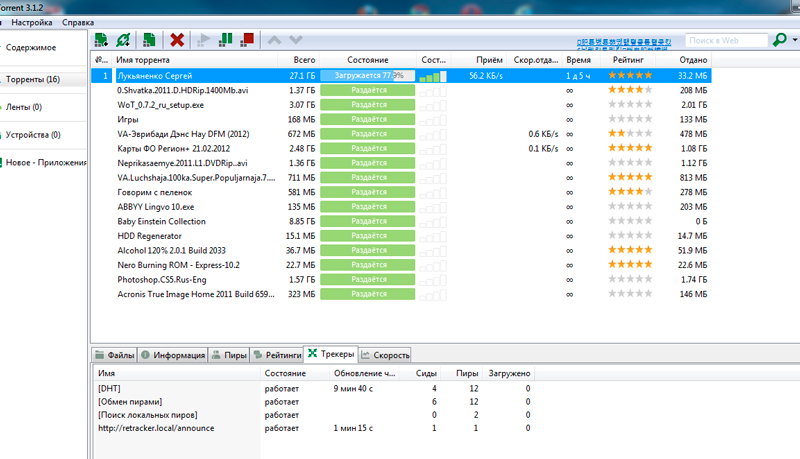Open search provider dropdown arrow

pyautogui.click(x=794, y=40)
